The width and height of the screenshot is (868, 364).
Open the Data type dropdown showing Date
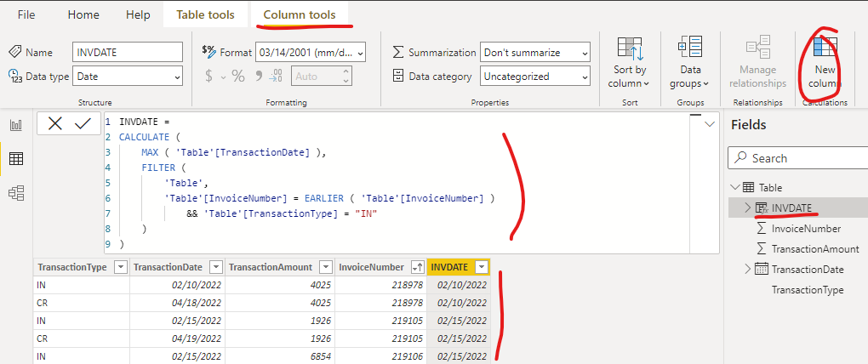click(x=128, y=77)
